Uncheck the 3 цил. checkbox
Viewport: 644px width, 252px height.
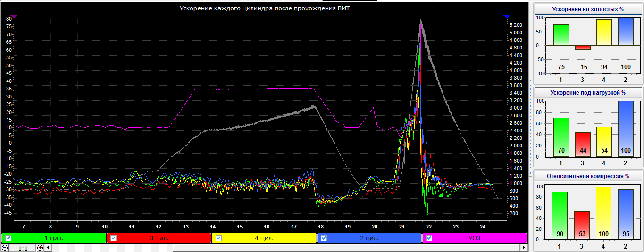pos(113,238)
